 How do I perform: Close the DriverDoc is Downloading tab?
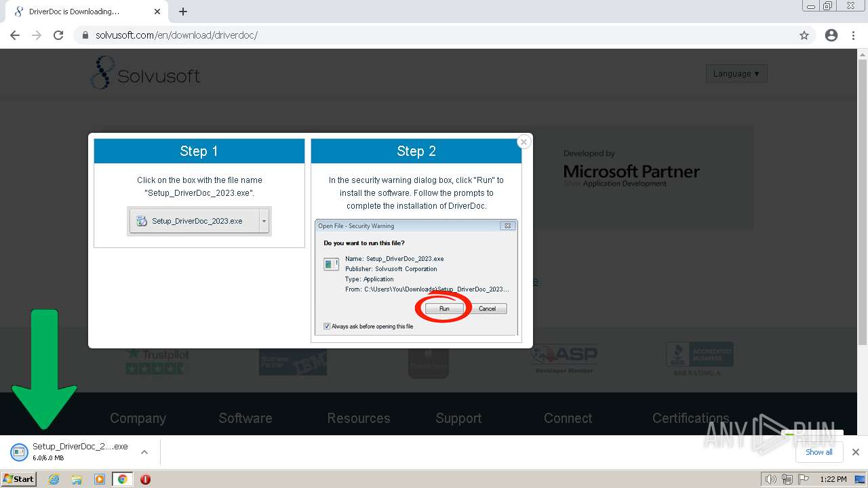(157, 12)
